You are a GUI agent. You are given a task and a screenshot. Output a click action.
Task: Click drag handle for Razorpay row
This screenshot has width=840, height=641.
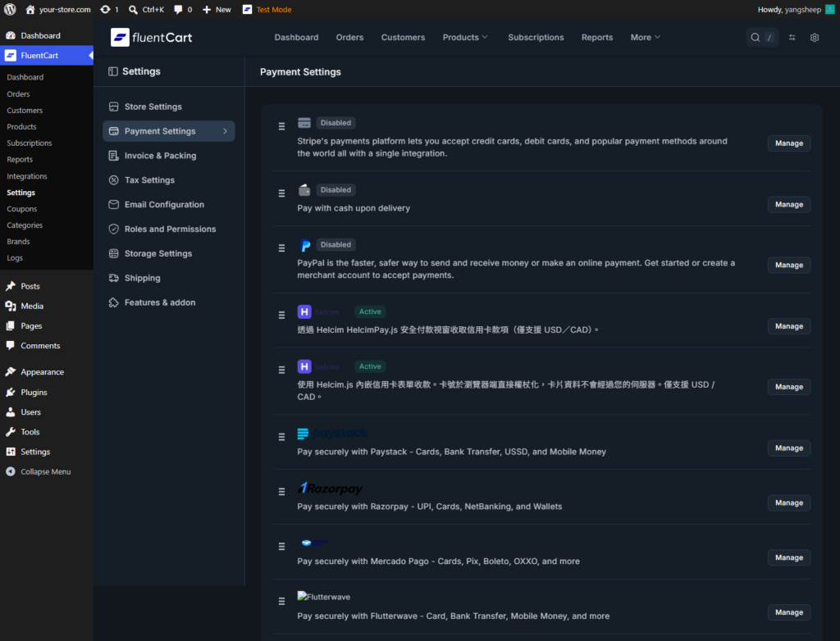pyautogui.click(x=282, y=492)
